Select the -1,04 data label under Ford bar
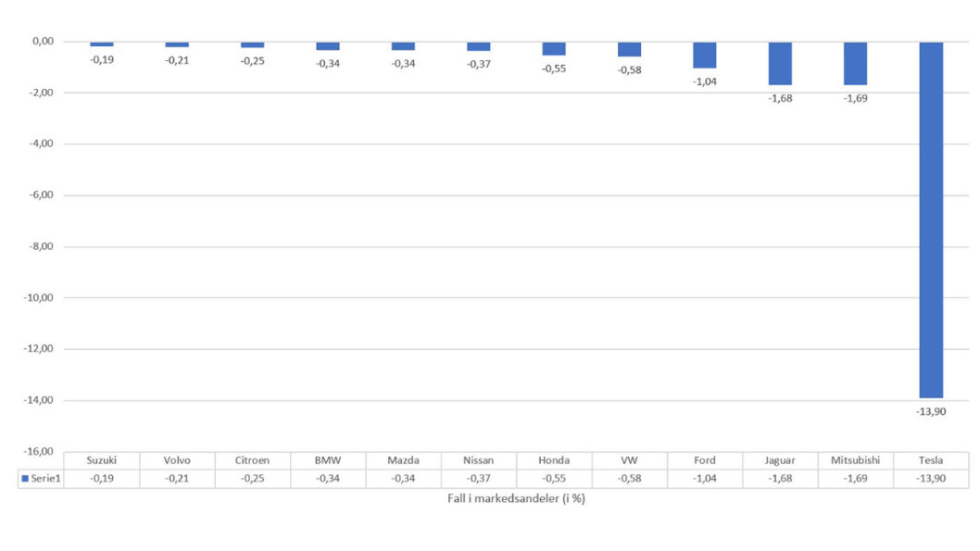The width and height of the screenshot is (980, 551). [704, 81]
